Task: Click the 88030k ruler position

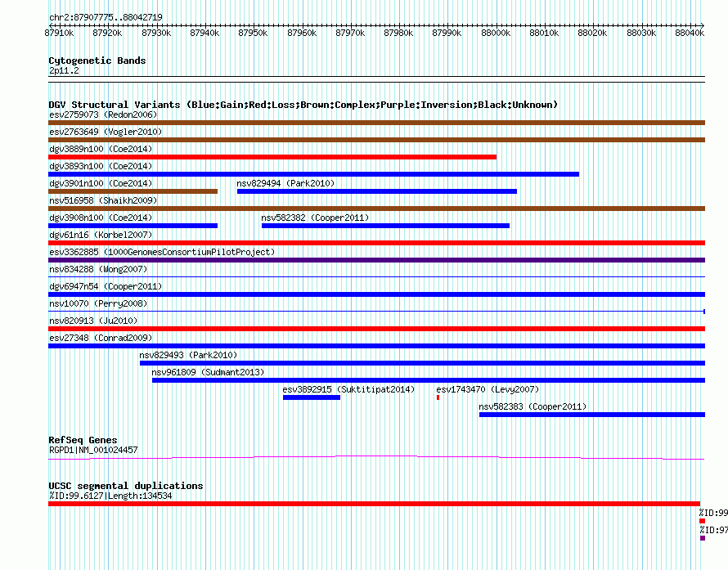Action: (641, 33)
